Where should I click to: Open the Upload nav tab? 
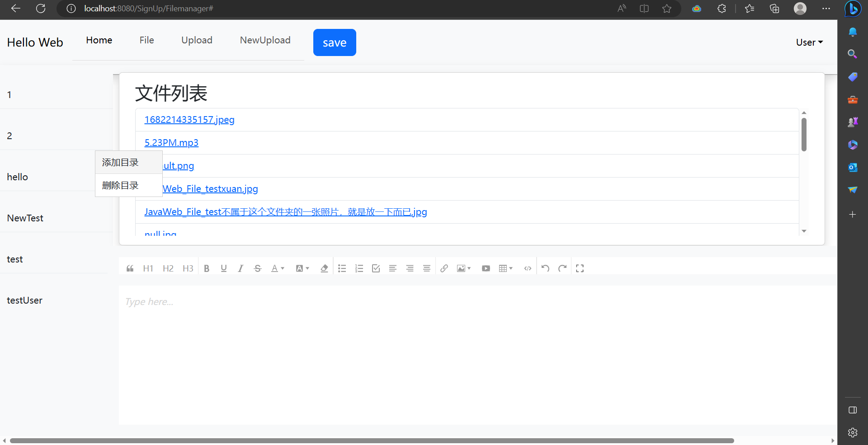(197, 40)
